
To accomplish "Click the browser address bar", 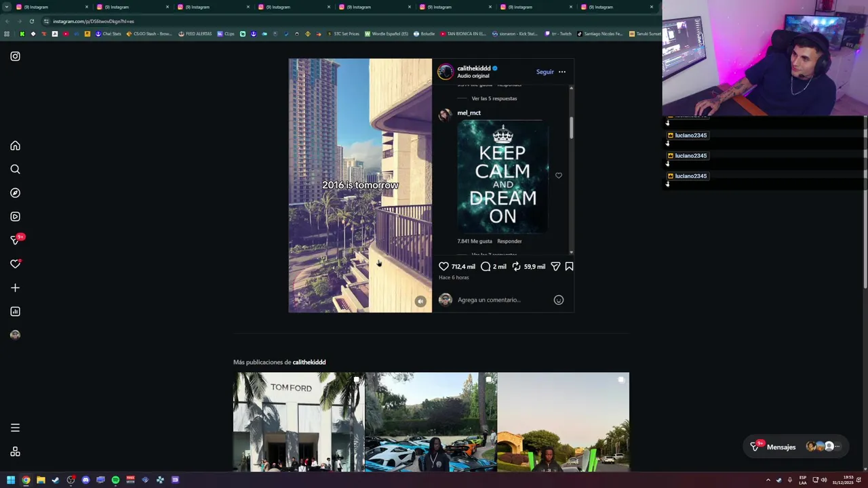I will tap(339, 21).
